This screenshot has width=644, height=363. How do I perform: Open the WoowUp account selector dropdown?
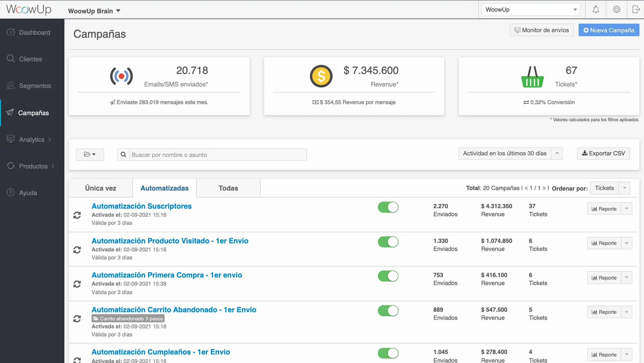[x=531, y=9]
